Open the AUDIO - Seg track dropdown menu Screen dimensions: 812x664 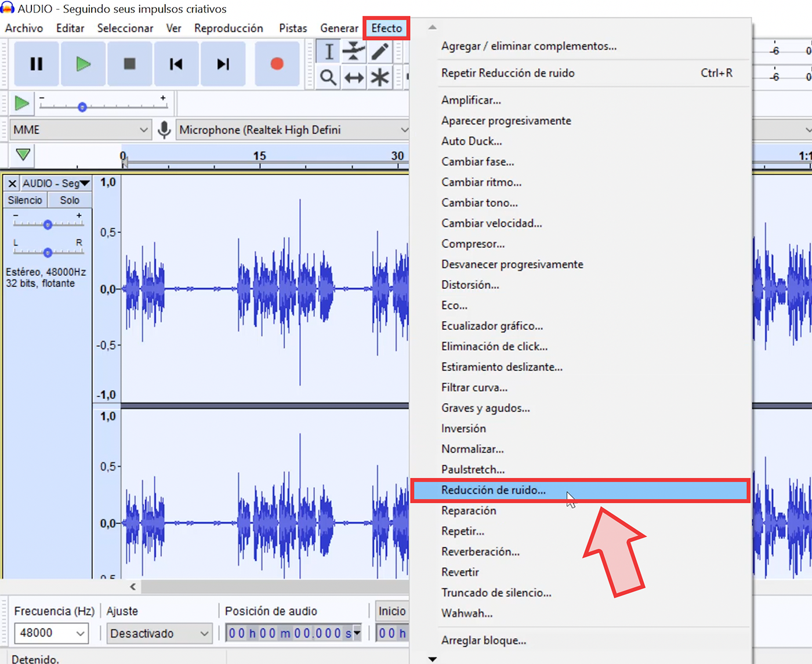(x=56, y=183)
